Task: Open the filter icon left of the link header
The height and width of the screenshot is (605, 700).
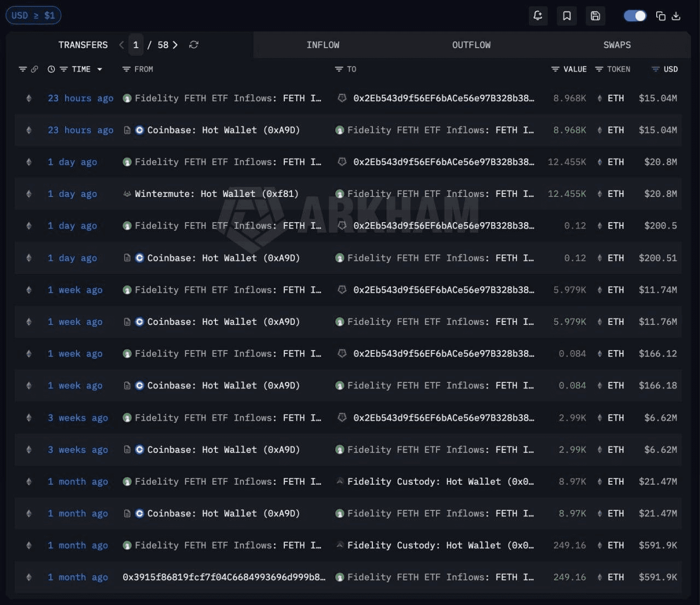Action: [22, 69]
